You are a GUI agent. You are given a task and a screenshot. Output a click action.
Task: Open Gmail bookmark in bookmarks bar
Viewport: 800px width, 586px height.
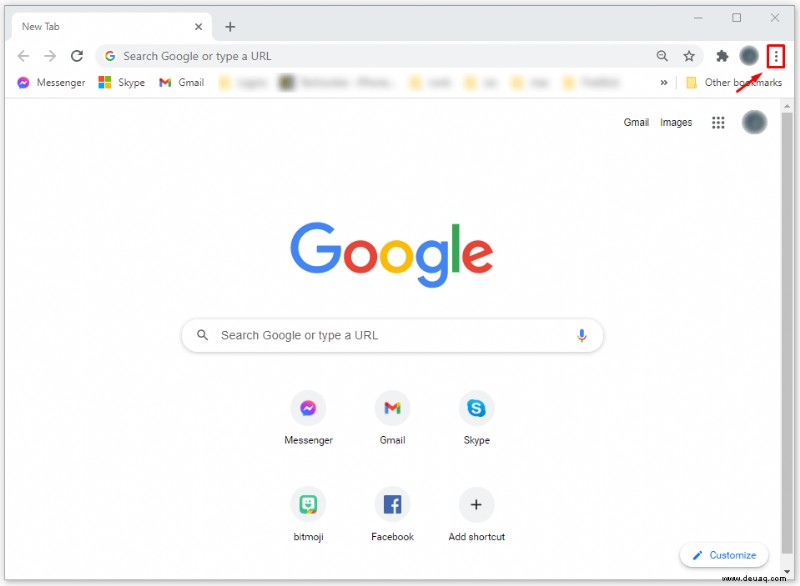click(x=181, y=83)
